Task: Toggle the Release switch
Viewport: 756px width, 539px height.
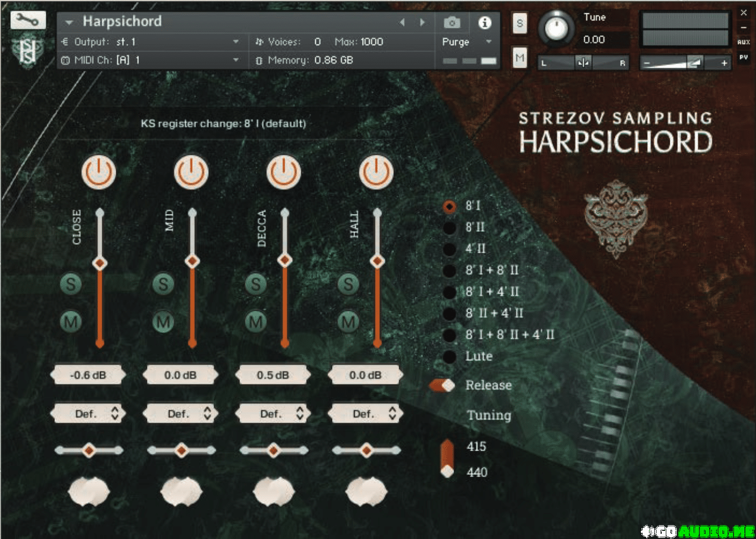Action: (442, 385)
